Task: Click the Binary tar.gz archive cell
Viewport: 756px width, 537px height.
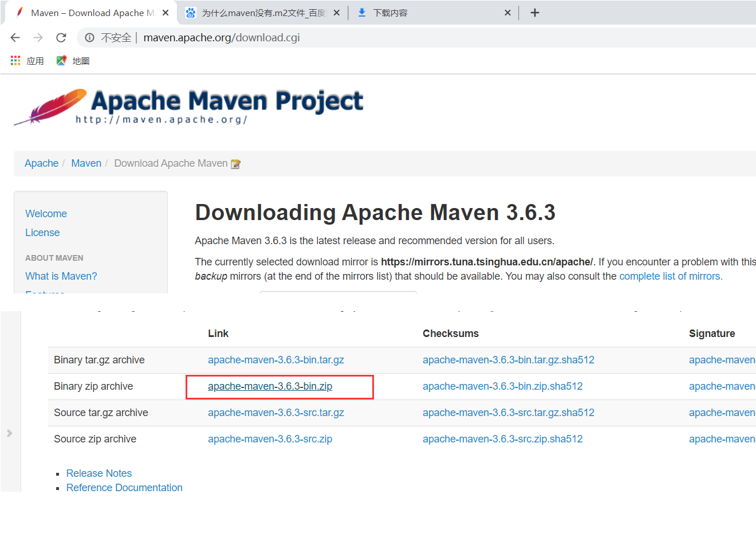Action: pyautogui.click(x=99, y=360)
